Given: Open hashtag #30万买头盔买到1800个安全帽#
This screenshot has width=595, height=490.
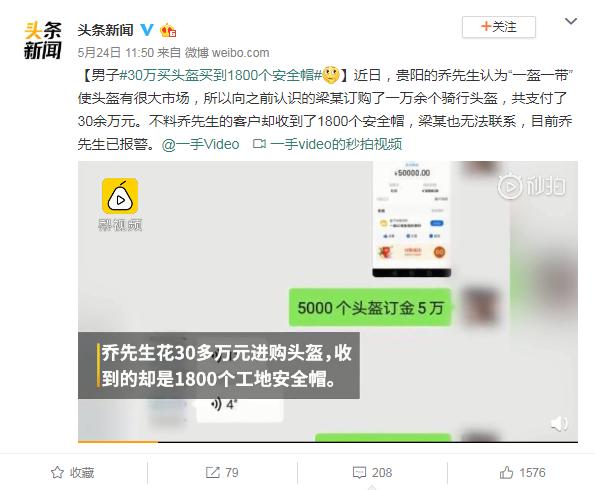Looking at the screenshot, I should 221,75.
